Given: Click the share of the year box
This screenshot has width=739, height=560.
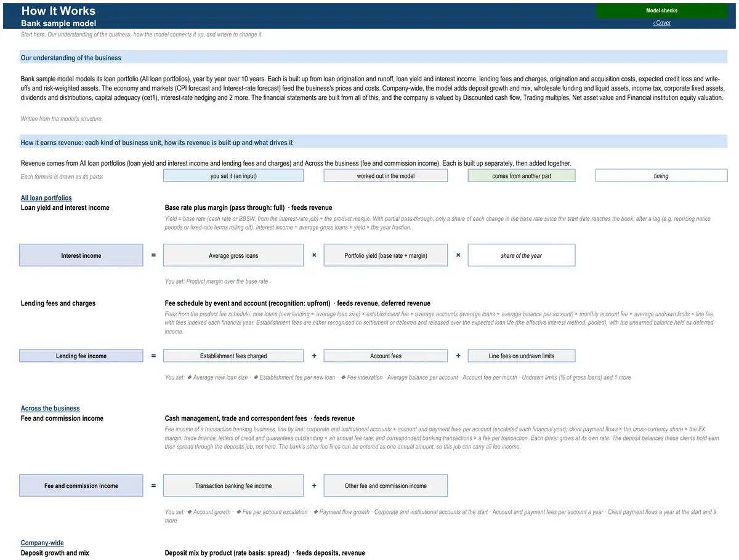Looking at the screenshot, I should click(x=522, y=255).
